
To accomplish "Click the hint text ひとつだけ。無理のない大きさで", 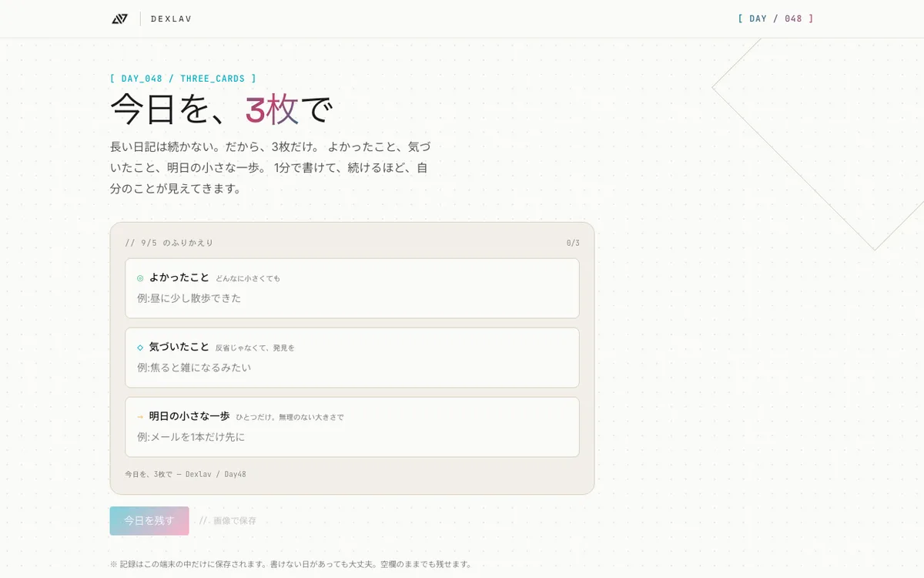I will pyautogui.click(x=290, y=418).
